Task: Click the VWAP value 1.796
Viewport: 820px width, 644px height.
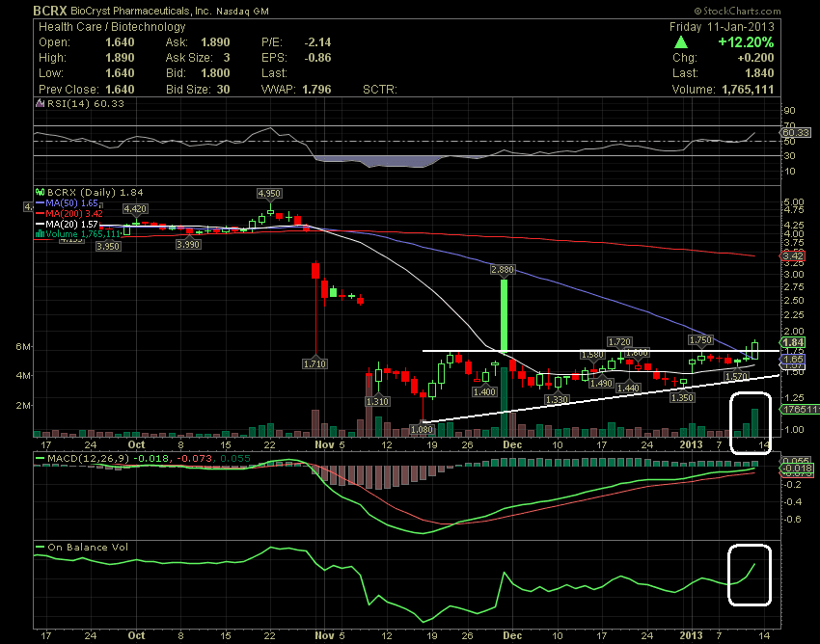Action: click(x=316, y=90)
